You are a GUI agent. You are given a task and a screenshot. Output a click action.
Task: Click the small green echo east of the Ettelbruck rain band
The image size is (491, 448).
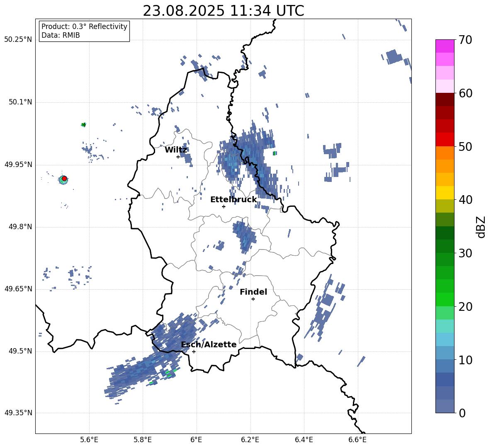click(275, 153)
